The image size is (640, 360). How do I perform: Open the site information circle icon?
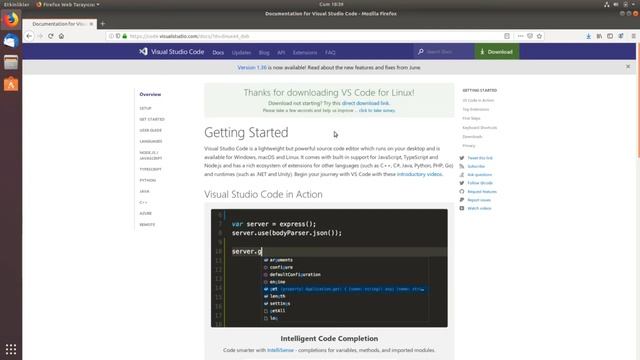[111, 36]
